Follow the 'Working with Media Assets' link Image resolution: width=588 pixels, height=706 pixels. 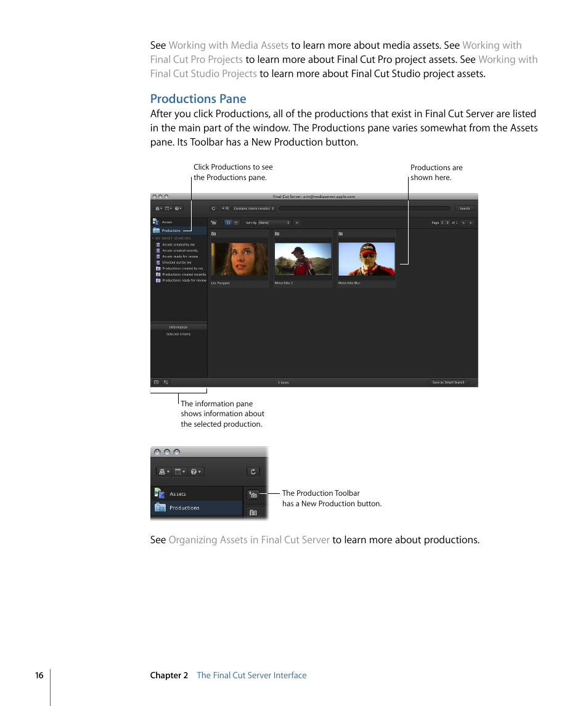pyautogui.click(x=228, y=45)
